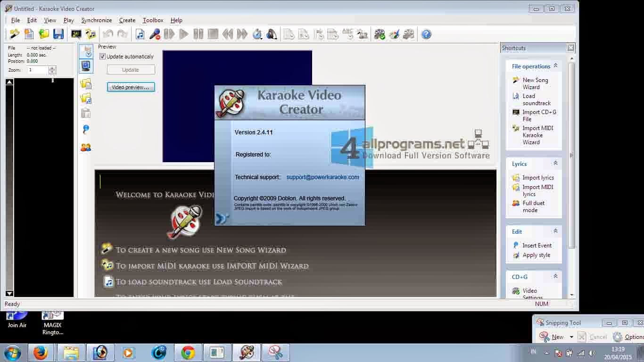This screenshot has width=644, height=362.
Task: Open the Toolbox menu
Action: (x=153, y=20)
